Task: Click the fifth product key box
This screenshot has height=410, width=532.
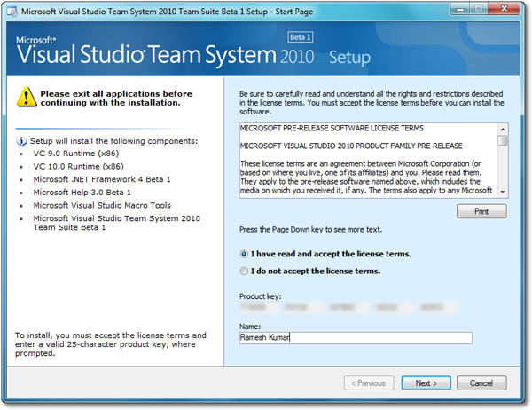Action: [x=439, y=307]
